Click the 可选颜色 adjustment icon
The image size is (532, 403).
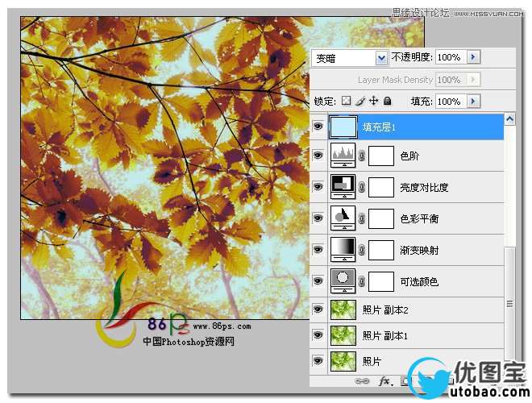click(x=343, y=280)
